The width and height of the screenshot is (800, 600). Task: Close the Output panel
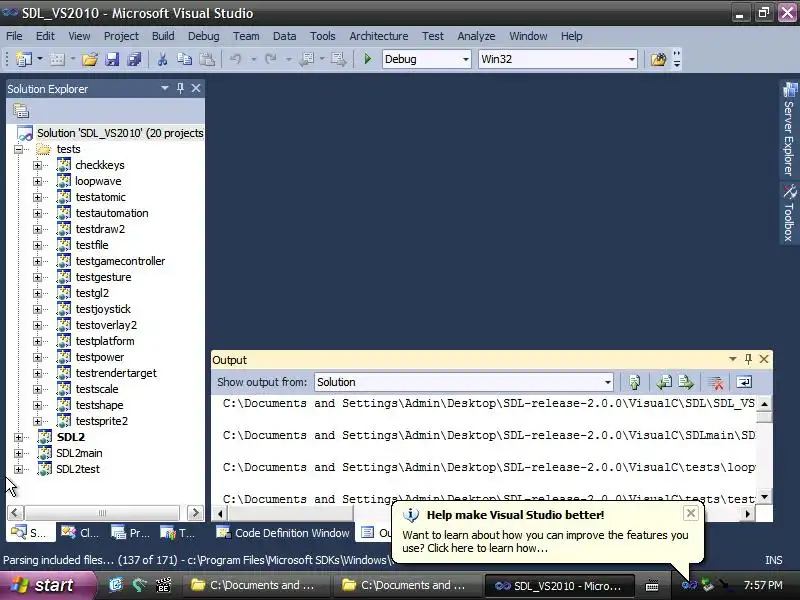[764, 359]
